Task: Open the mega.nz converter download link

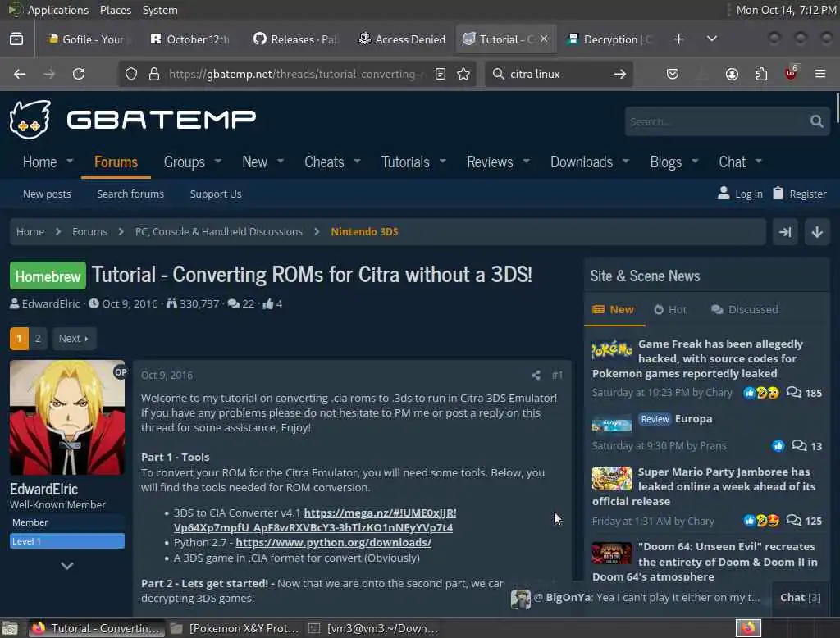Action: (315, 520)
